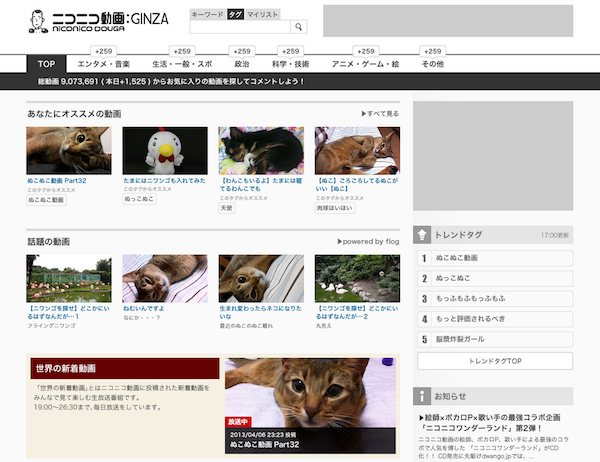This screenshot has width=600, height=462.
Task: Click the 最近のぬこのぬこ離れ caption text
Action: pyautogui.click(x=246, y=326)
